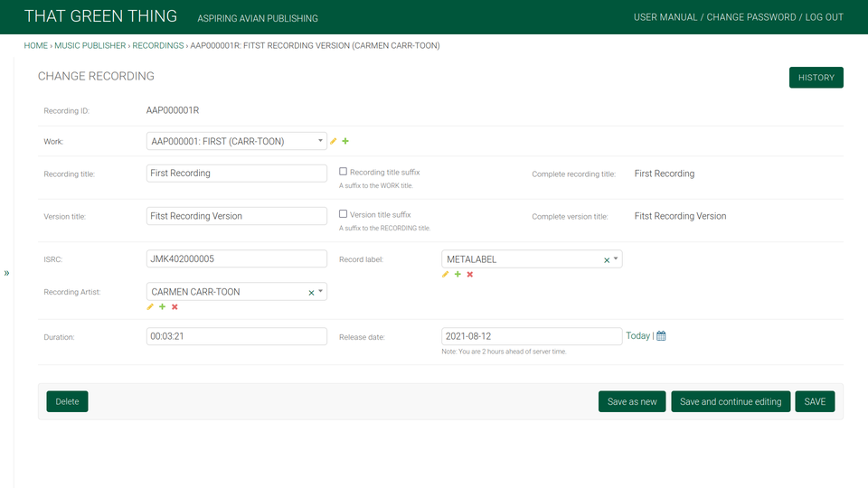The width and height of the screenshot is (868, 488).
Task: Delete the record label with red X icon
Action: (470, 275)
